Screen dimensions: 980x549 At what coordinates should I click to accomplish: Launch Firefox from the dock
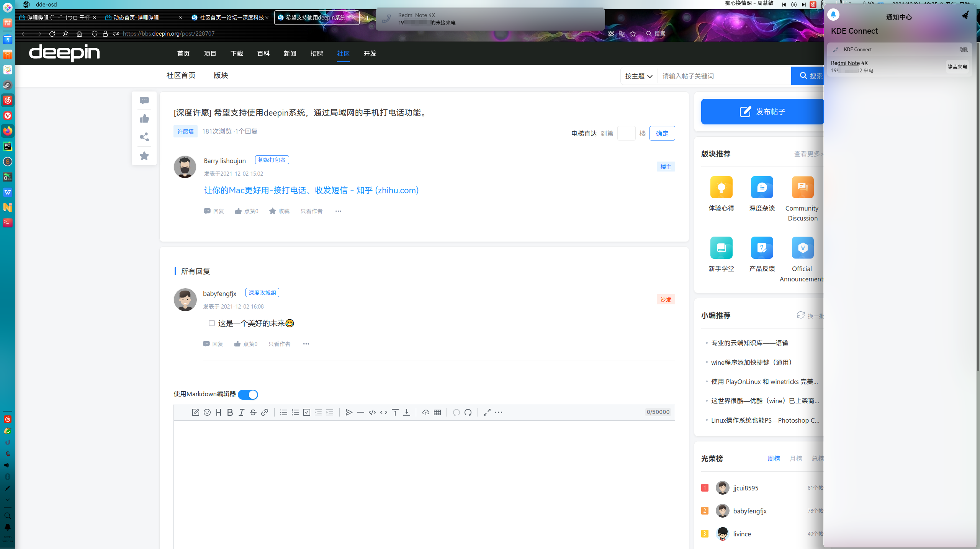[7, 131]
